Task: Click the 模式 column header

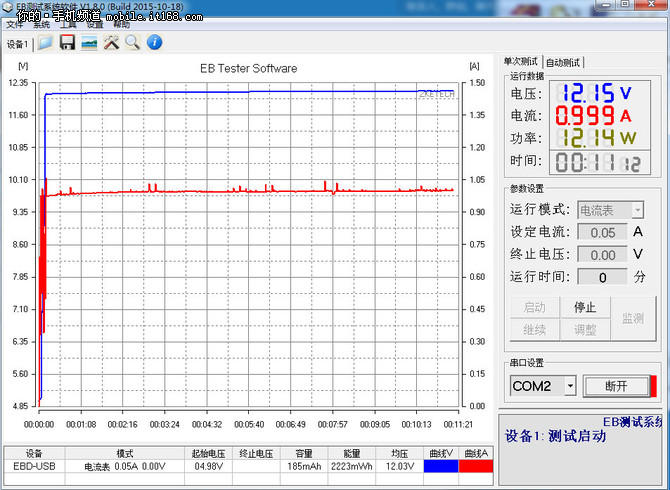Action: [x=125, y=453]
